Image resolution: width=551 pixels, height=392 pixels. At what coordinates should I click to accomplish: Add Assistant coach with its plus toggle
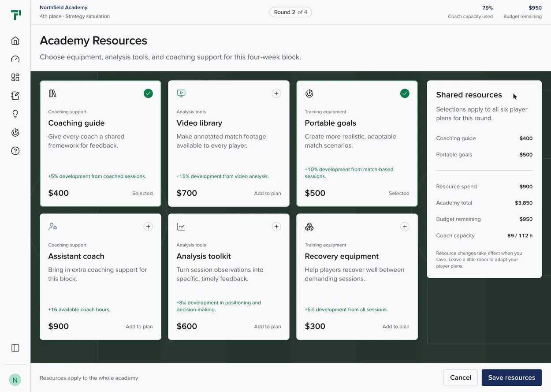148,227
